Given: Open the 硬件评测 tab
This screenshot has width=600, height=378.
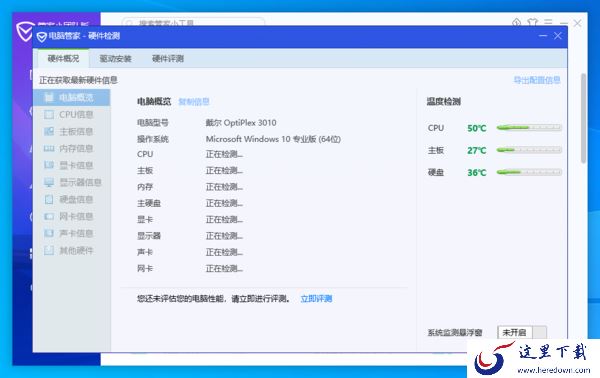Looking at the screenshot, I should tap(168, 59).
